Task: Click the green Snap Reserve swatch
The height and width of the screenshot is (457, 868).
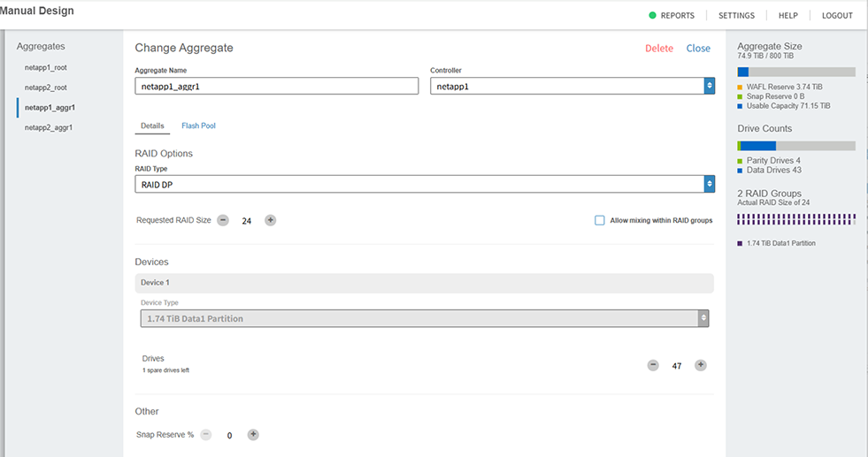Action: 740,96
